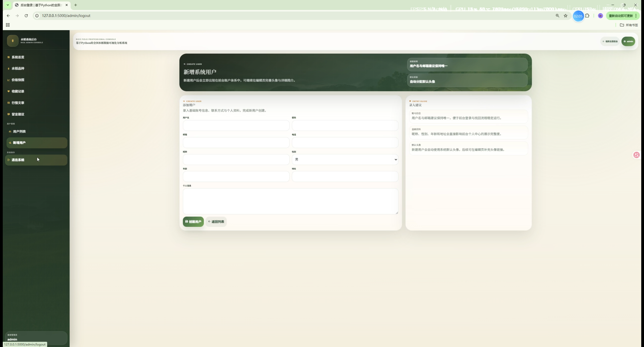Click 返回列表 back button
644x347 pixels.
click(x=216, y=222)
